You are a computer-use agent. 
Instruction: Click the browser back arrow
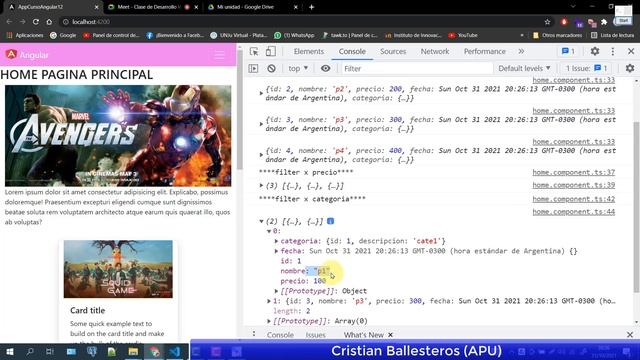click(x=9, y=22)
